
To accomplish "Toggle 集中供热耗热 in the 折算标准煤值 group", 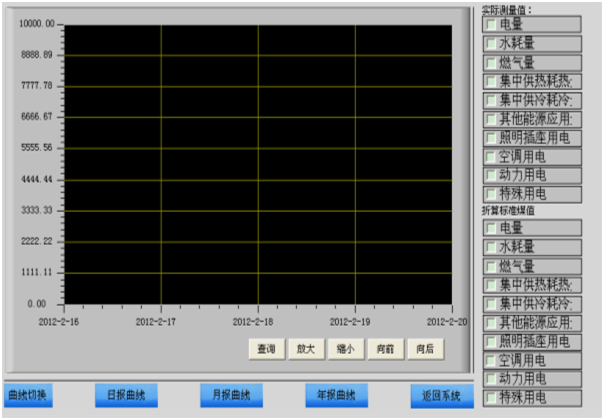I will (x=490, y=285).
